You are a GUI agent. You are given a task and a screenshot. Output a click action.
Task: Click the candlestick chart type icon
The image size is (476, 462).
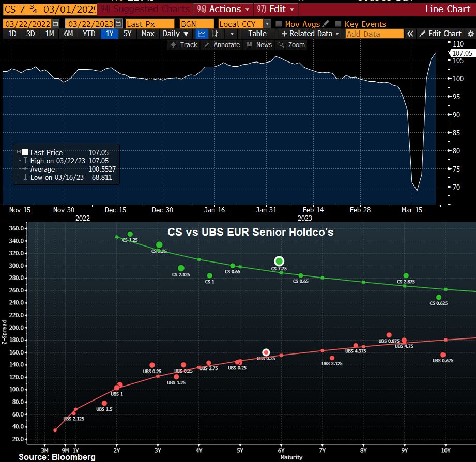(216, 34)
